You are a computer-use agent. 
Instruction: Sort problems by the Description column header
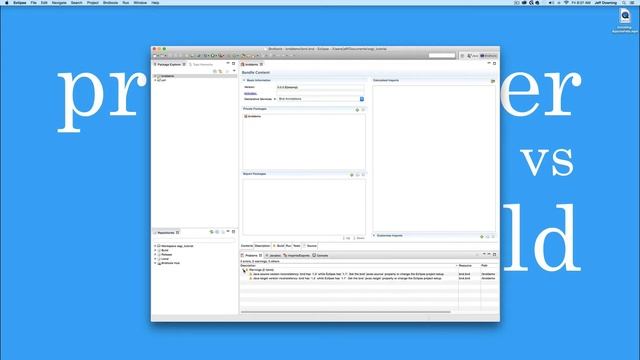coord(349,266)
